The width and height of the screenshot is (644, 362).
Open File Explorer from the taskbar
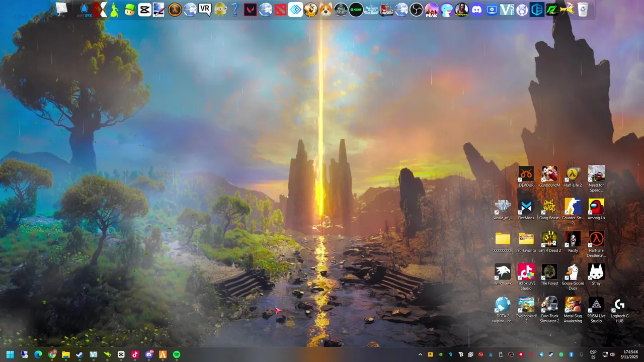[66, 354]
